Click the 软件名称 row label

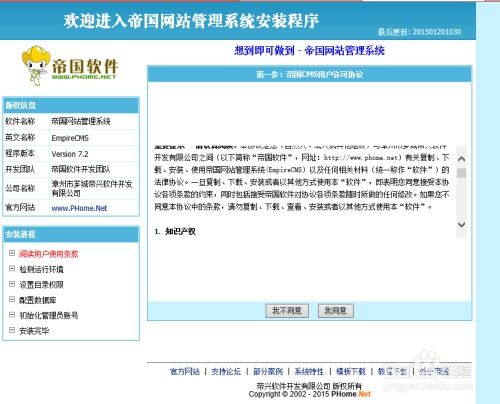20,121
